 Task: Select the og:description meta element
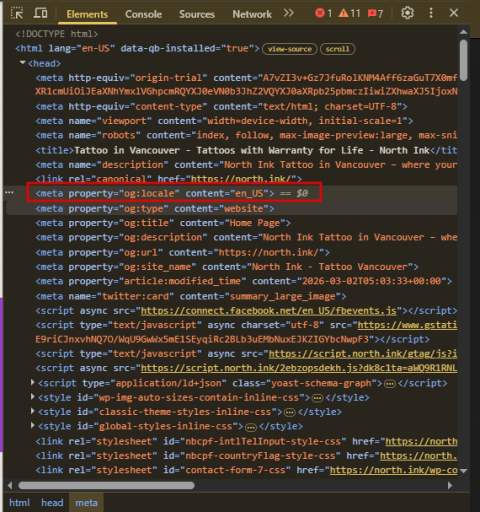(x=246, y=237)
